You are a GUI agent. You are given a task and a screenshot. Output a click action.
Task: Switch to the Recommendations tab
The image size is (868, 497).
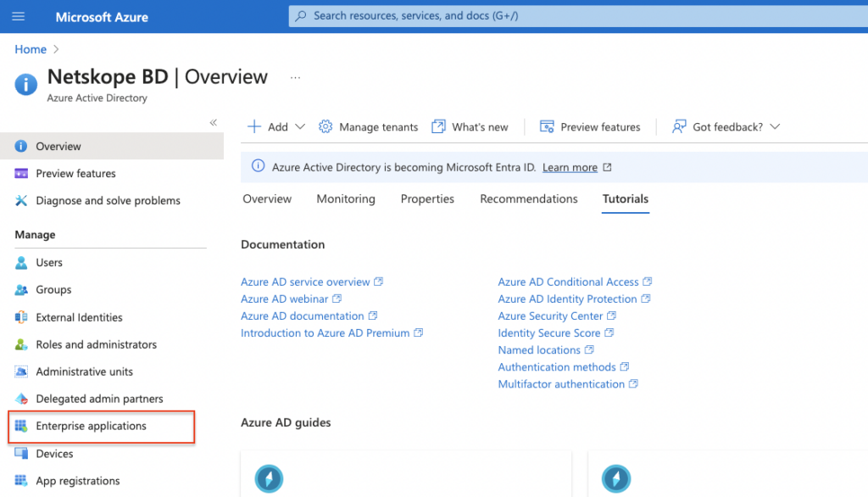coord(529,199)
